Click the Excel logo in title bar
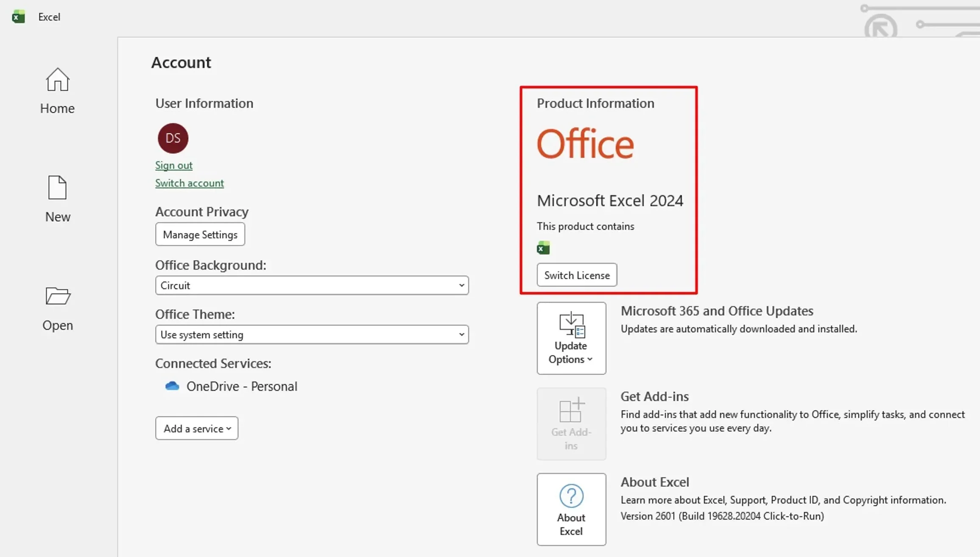Image resolution: width=980 pixels, height=557 pixels. (x=18, y=17)
